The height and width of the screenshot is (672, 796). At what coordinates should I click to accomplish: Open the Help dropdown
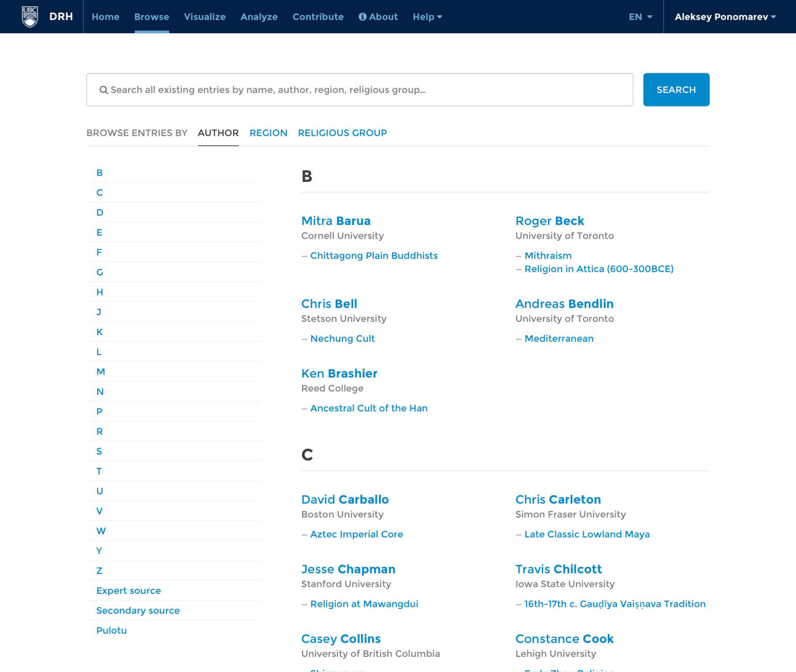tap(427, 17)
